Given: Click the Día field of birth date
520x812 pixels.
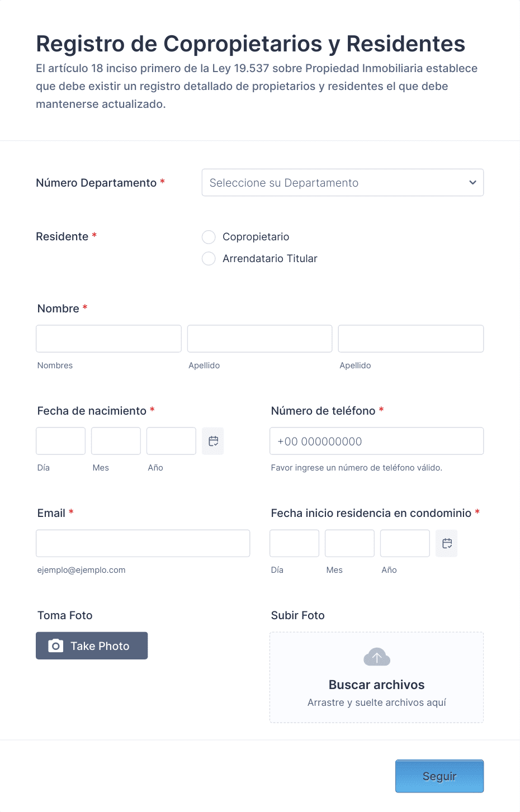Looking at the screenshot, I should [60, 441].
